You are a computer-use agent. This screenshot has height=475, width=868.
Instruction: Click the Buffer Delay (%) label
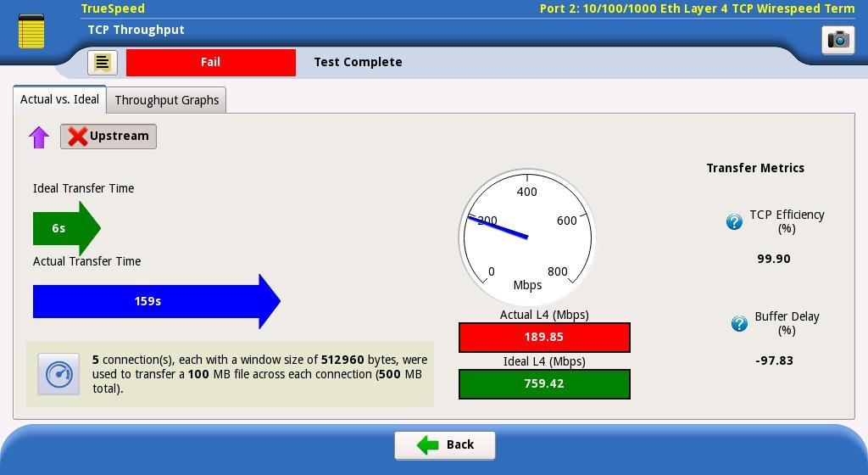787,323
